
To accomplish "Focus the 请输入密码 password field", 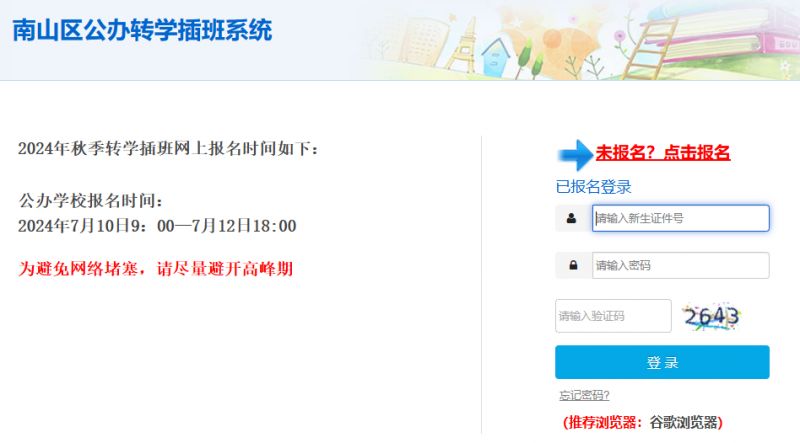I will pos(681,265).
